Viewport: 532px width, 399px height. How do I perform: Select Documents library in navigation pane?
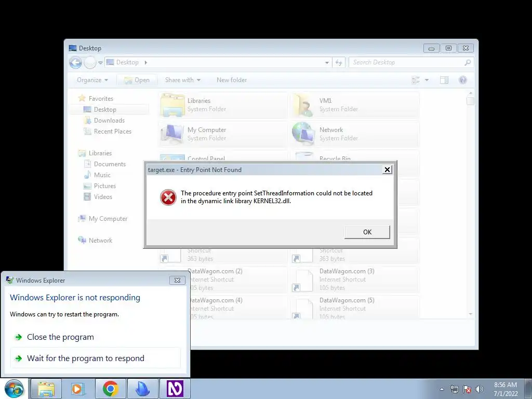coord(110,164)
